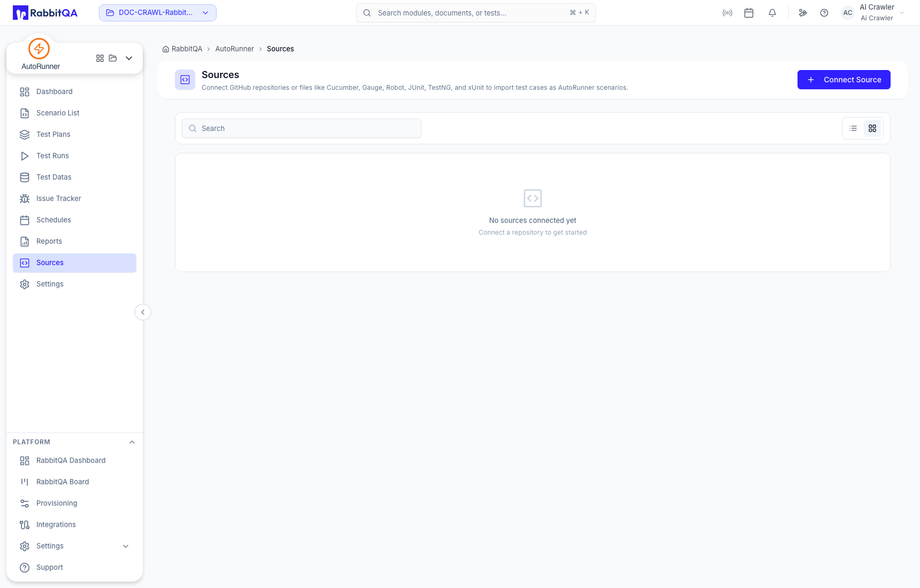Image resolution: width=920 pixels, height=588 pixels.
Task: Focus the Sources Search field
Action: pos(302,128)
